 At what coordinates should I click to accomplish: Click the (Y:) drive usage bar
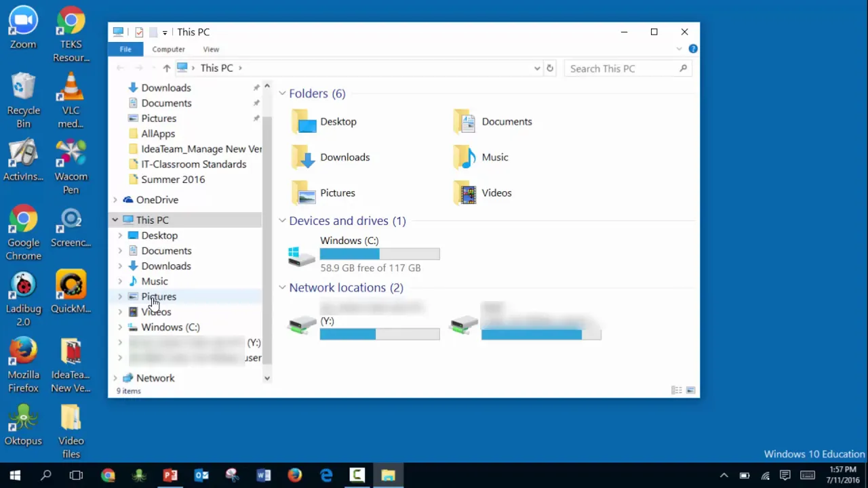click(x=380, y=334)
